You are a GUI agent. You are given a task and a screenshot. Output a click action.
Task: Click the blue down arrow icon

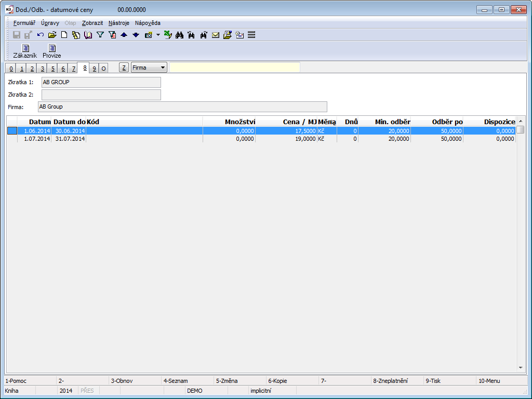(136, 35)
